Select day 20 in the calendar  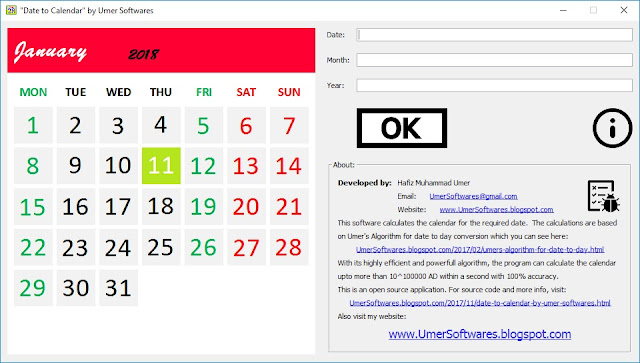point(246,207)
